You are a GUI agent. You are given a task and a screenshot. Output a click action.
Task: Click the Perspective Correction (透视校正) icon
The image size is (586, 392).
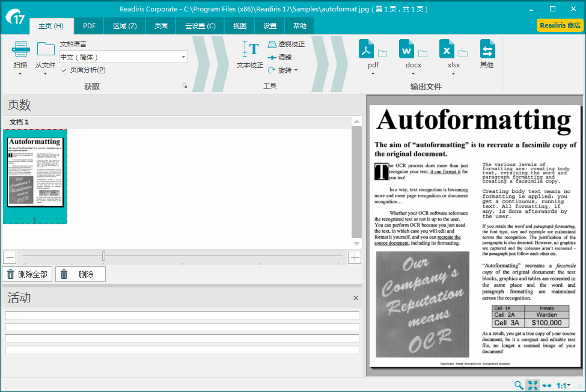[x=272, y=44]
